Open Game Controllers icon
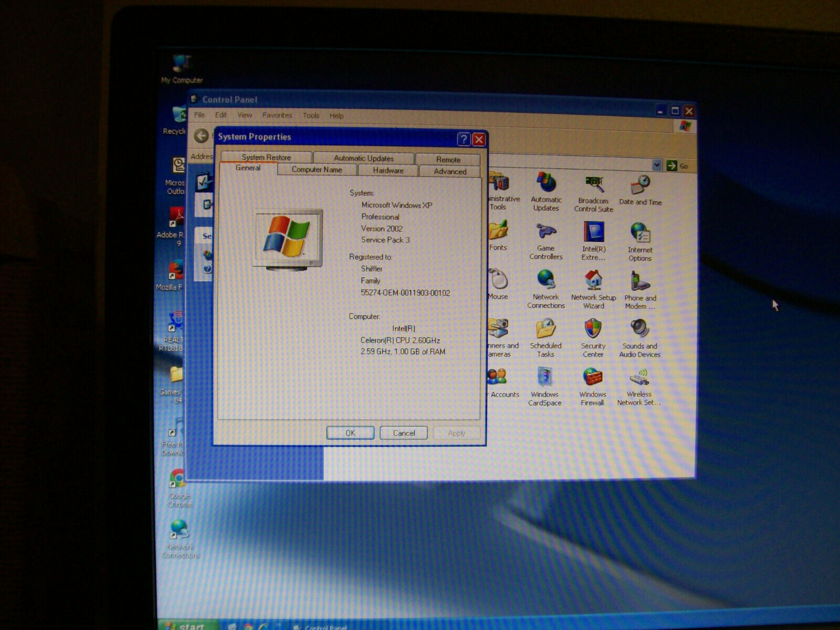 546,241
